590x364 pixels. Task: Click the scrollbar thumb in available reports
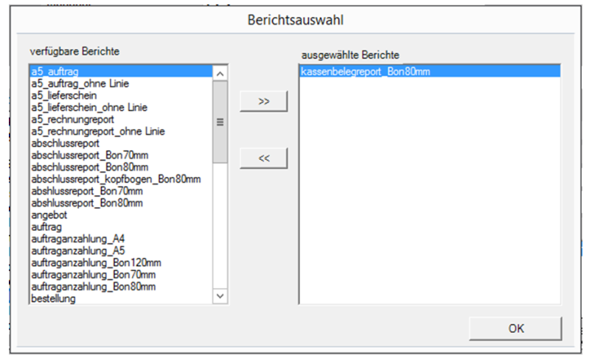(220, 122)
